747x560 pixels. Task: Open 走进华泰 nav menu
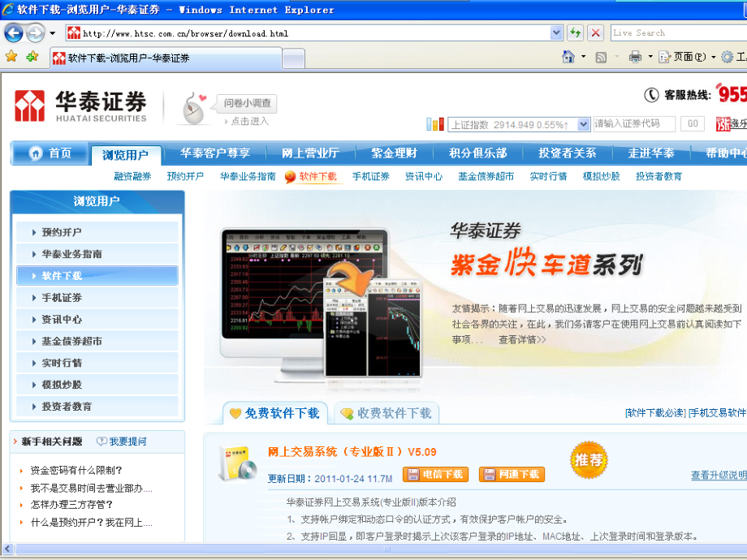point(650,153)
